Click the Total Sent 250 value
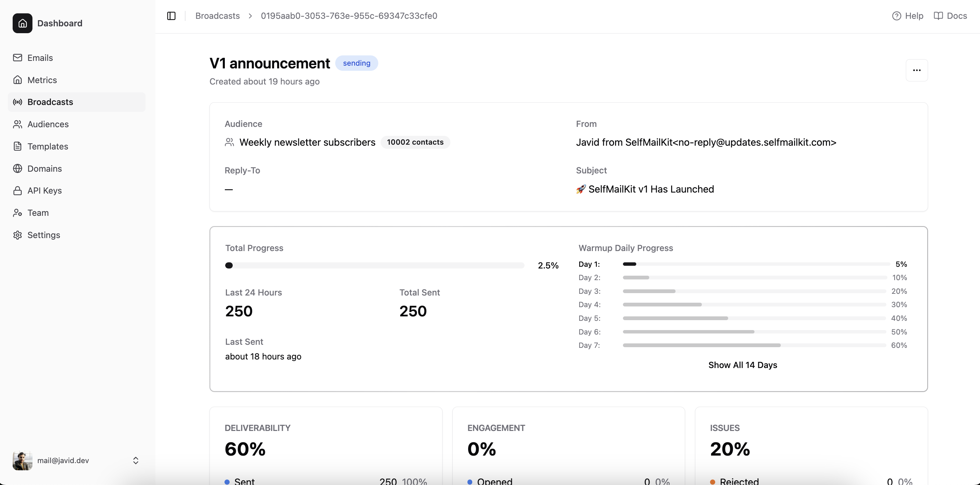 (x=413, y=311)
